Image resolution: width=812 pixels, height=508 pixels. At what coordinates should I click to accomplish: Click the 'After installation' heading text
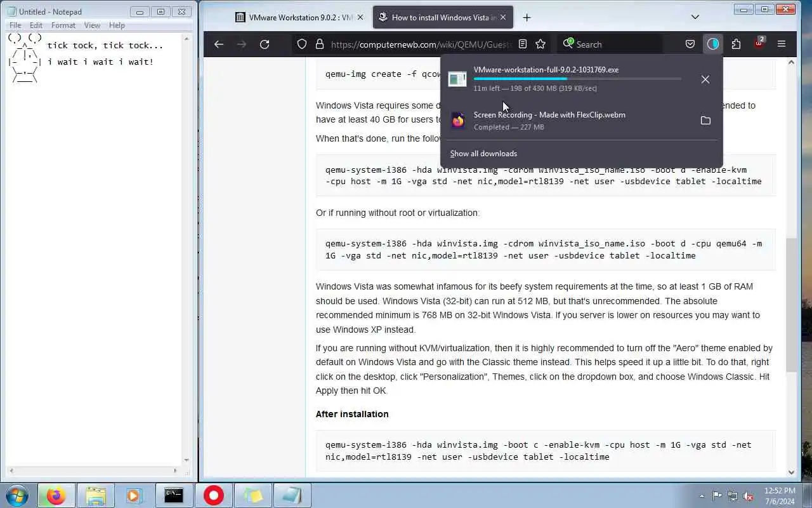[352, 414]
